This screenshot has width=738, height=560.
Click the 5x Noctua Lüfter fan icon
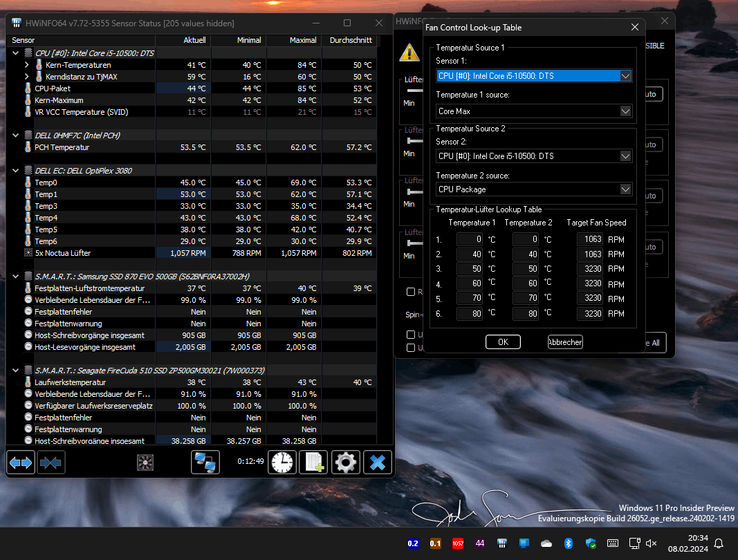click(28, 253)
